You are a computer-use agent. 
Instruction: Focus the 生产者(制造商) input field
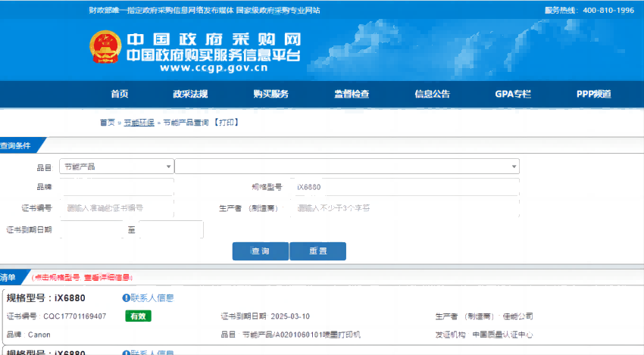[x=405, y=208]
